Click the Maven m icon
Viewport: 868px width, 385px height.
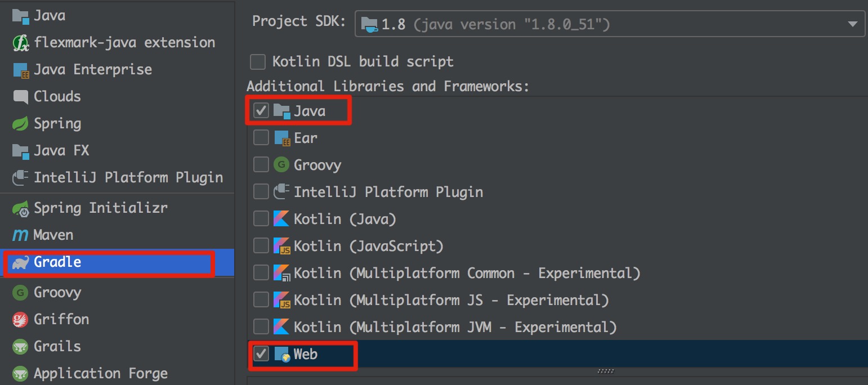click(20, 235)
